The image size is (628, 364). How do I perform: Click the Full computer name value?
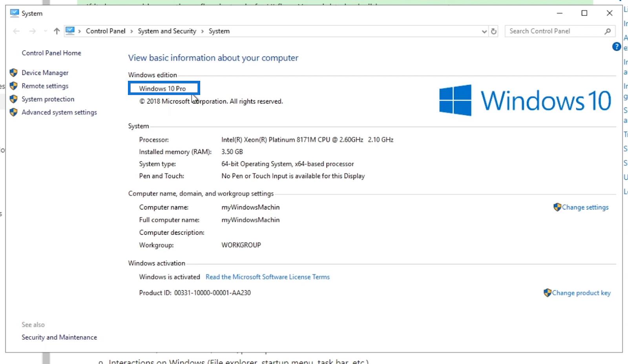click(x=250, y=220)
